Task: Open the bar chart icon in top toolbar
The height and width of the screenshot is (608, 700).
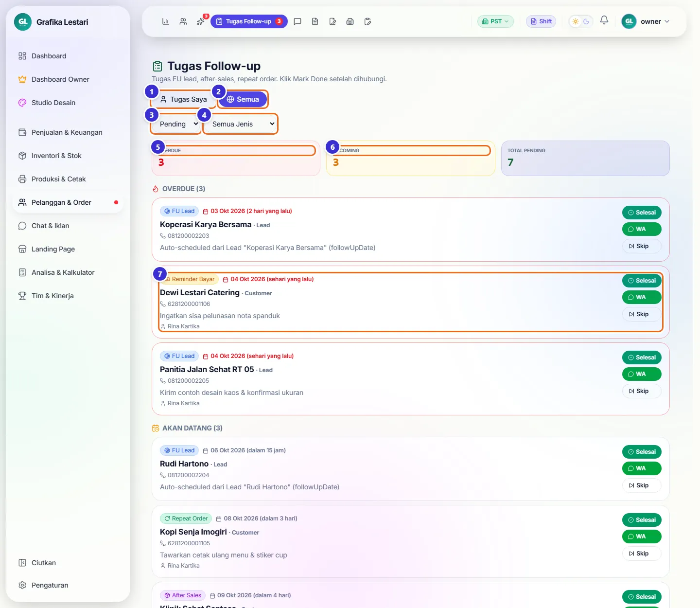Action: tap(165, 21)
